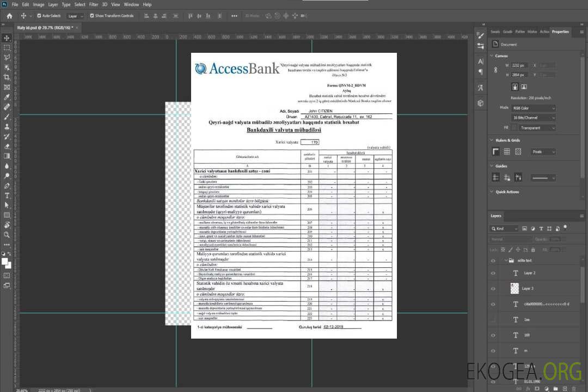The width and height of the screenshot is (588, 392).
Task: Open the Pixels ruler units dropdown
Action: coord(543,151)
